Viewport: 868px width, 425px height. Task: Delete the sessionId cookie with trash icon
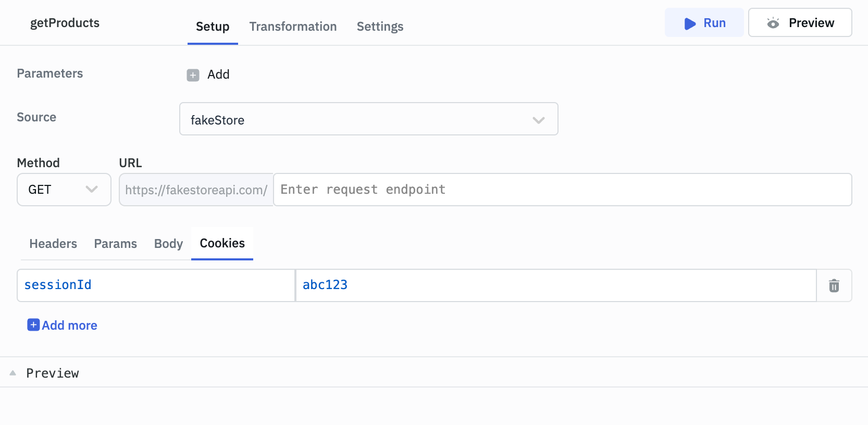click(834, 285)
